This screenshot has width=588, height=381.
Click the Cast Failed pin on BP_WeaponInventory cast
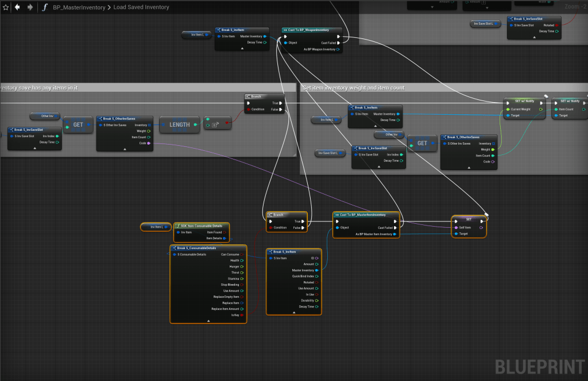(339, 42)
